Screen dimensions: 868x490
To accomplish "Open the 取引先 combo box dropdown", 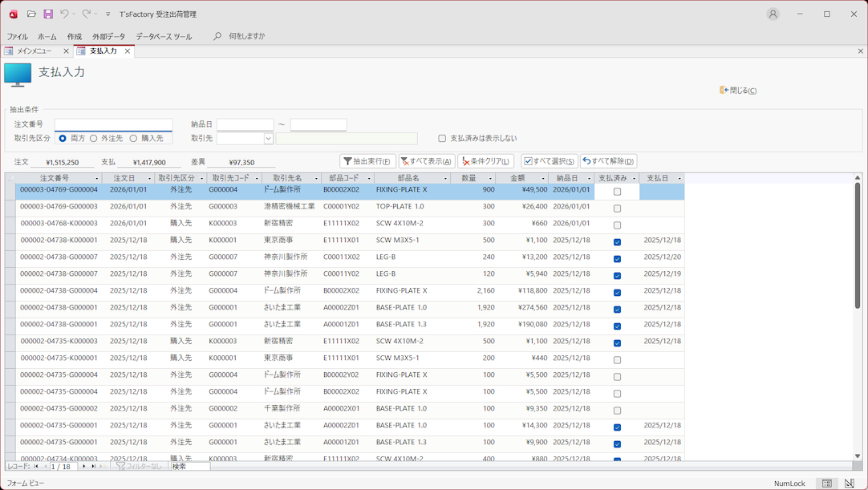I will (x=268, y=139).
